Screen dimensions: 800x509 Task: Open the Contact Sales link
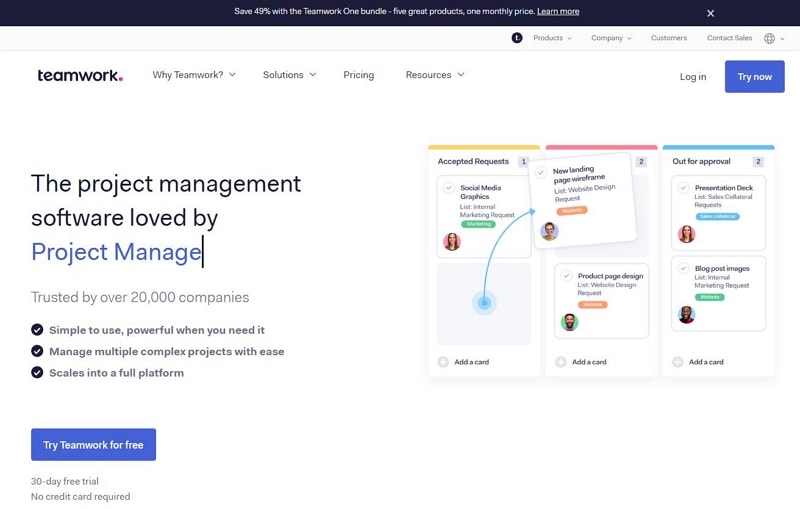click(729, 38)
